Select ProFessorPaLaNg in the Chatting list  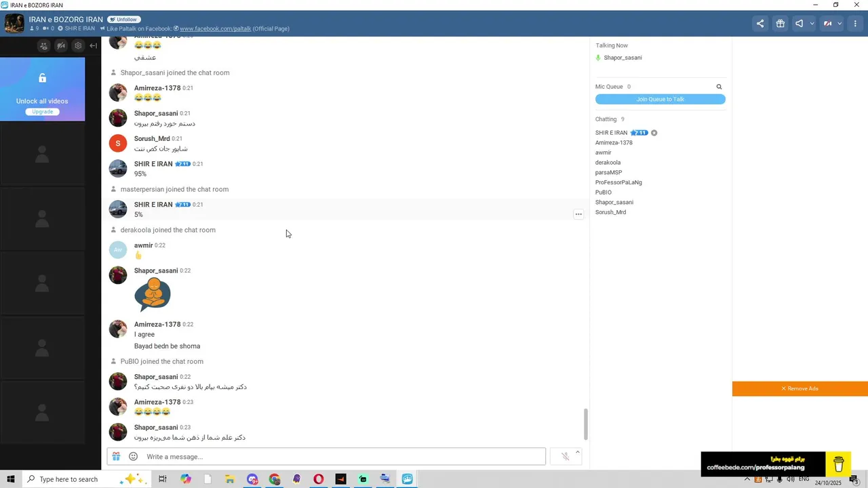click(618, 182)
